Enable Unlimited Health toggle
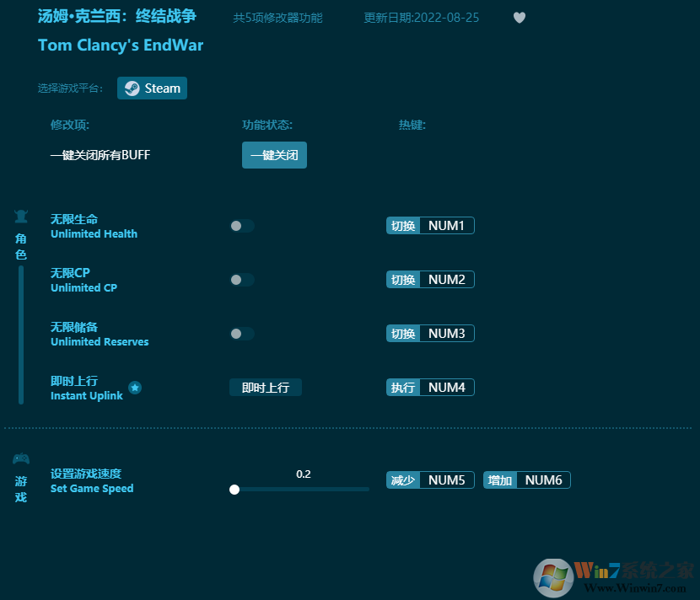 point(241,225)
